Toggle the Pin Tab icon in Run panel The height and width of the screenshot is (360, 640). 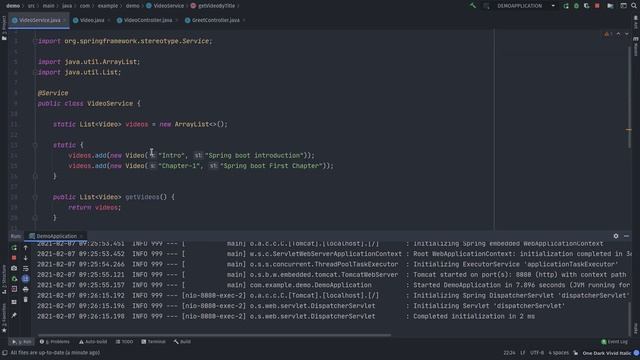coord(14,315)
